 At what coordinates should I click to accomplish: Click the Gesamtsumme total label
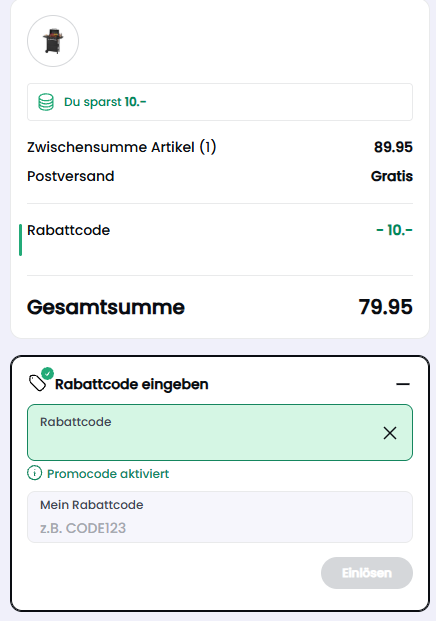pyautogui.click(x=106, y=307)
